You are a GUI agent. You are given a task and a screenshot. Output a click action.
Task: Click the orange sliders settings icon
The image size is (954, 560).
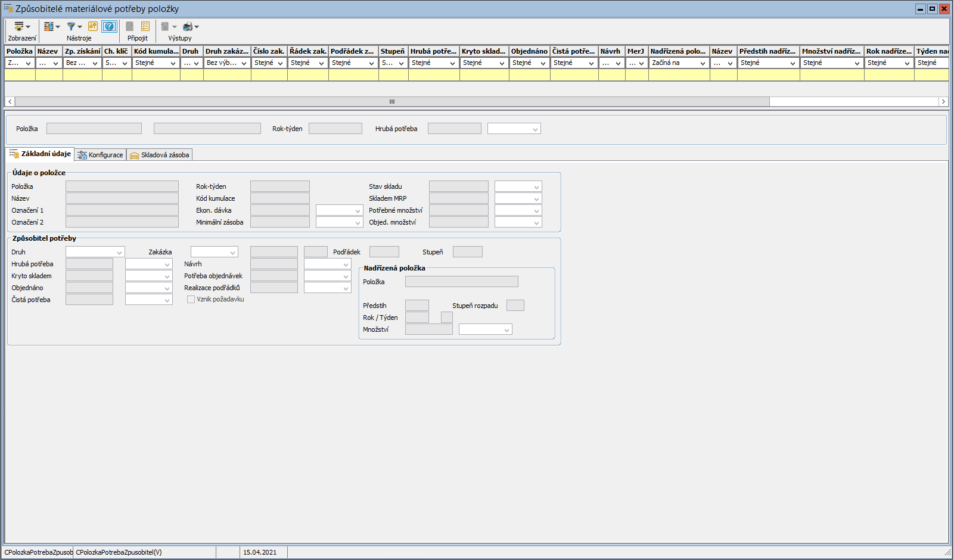(93, 26)
